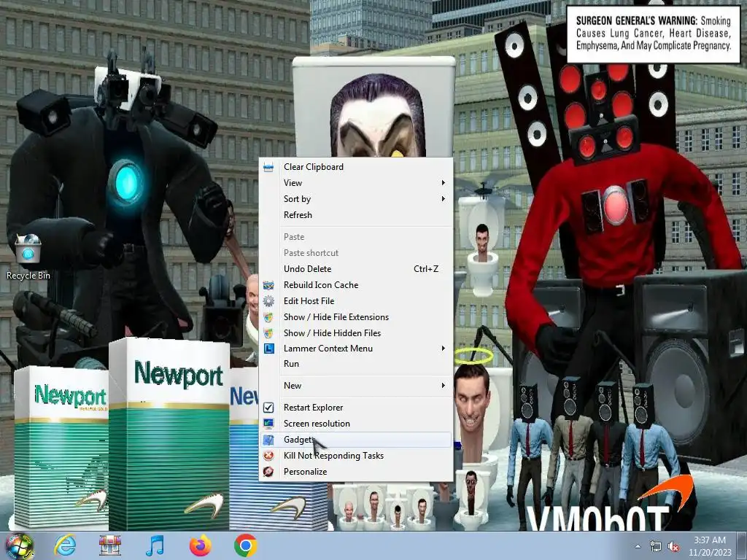Expand the View submenu arrow
747x560 pixels.
443,183
